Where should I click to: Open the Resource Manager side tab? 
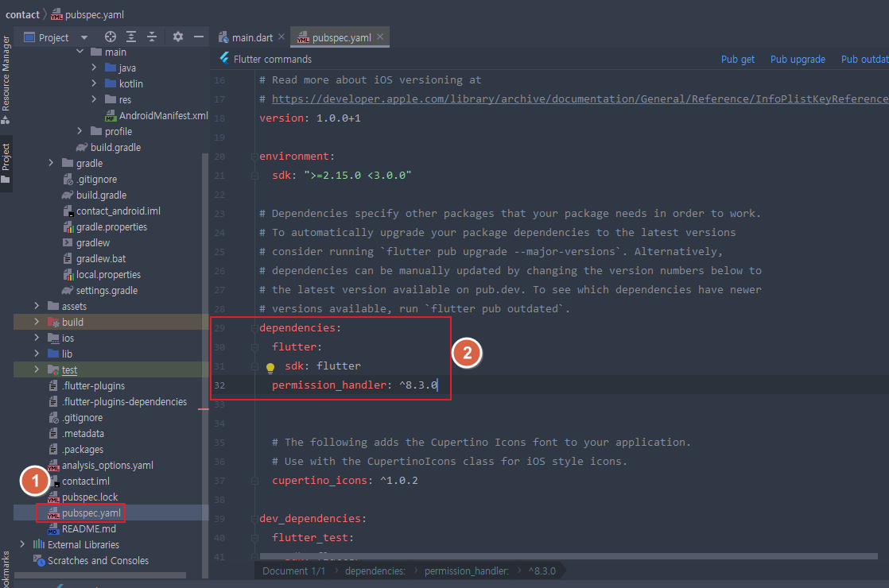coord(6,79)
